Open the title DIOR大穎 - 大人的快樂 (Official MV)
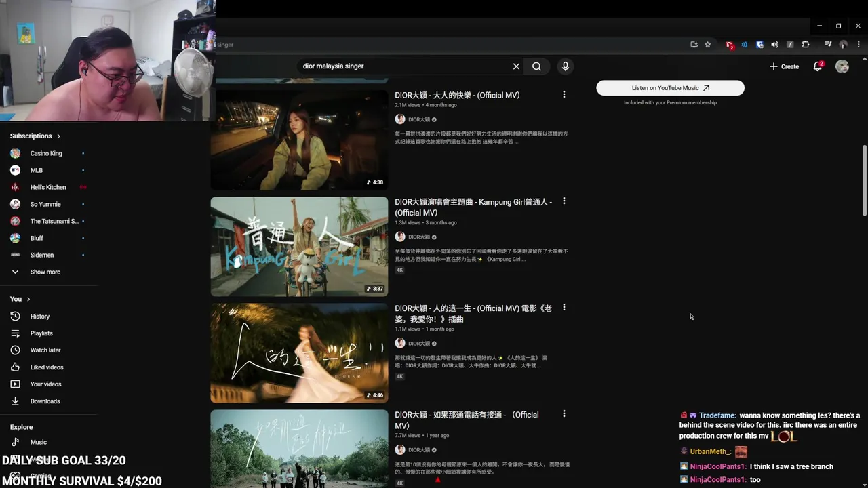Viewport: 868px width, 488px height. coord(457,96)
